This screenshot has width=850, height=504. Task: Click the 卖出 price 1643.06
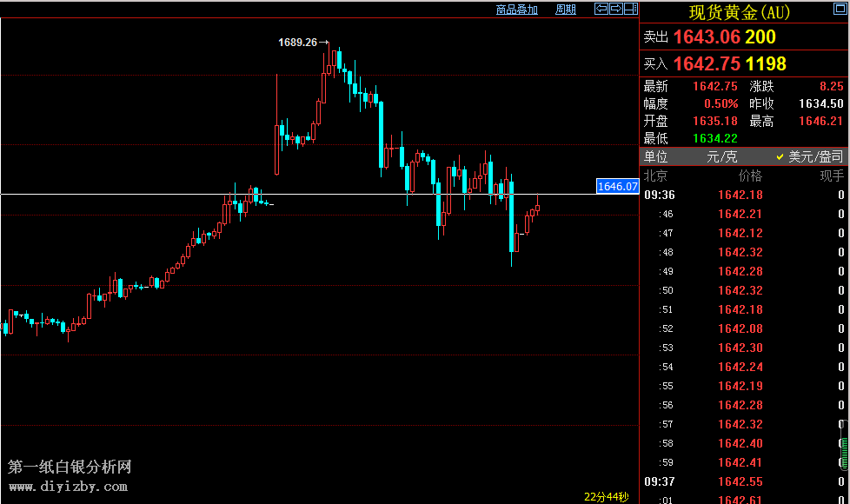click(x=707, y=36)
